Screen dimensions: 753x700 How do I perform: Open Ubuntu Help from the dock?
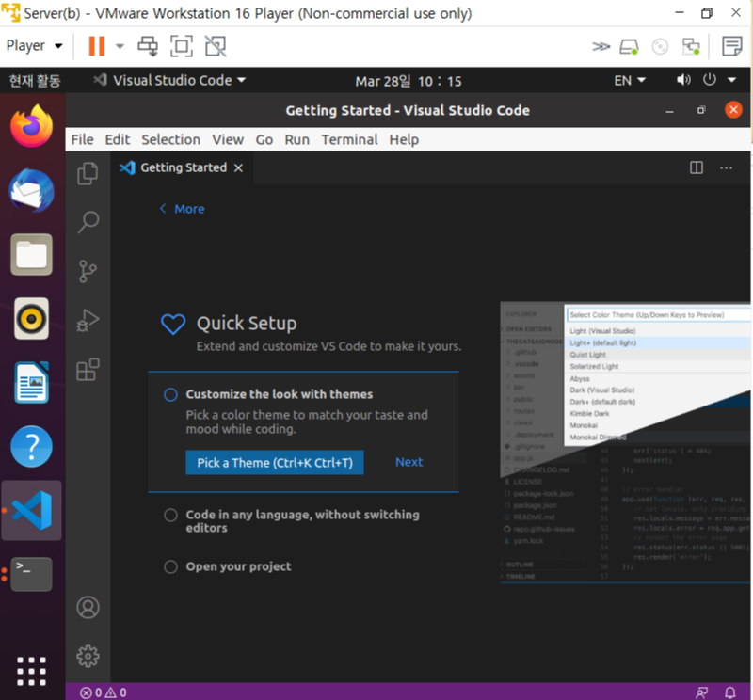[x=32, y=447]
